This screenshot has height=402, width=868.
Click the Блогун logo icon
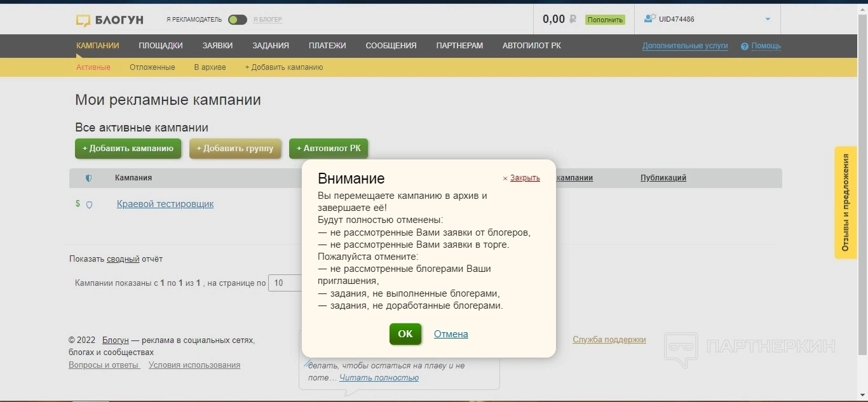[83, 20]
